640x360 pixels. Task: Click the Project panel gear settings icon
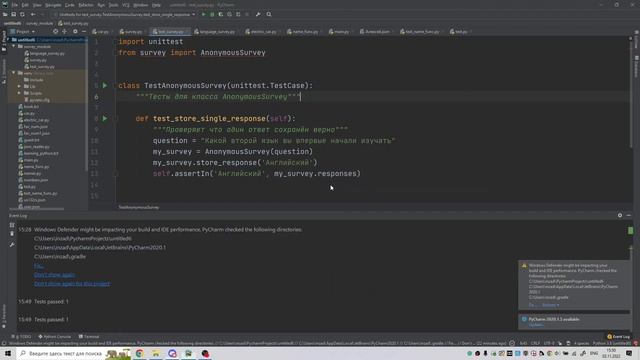(75, 31)
